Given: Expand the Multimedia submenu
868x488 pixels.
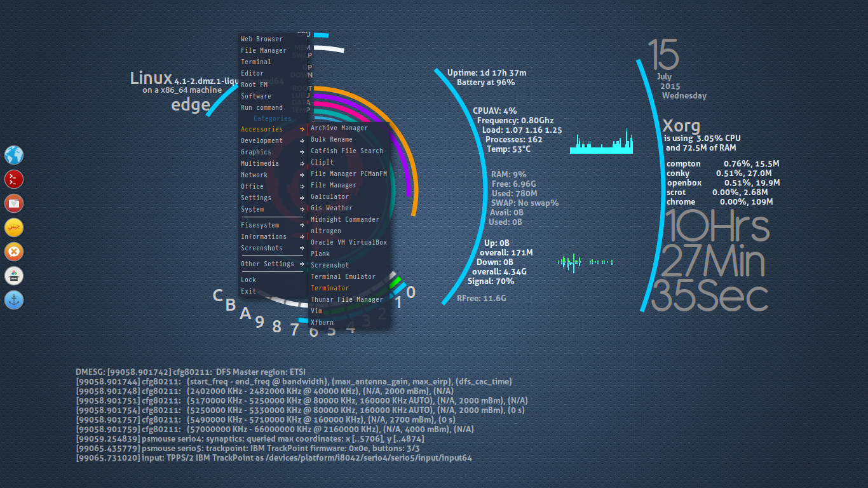Looking at the screenshot, I should click(x=273, y=163).
